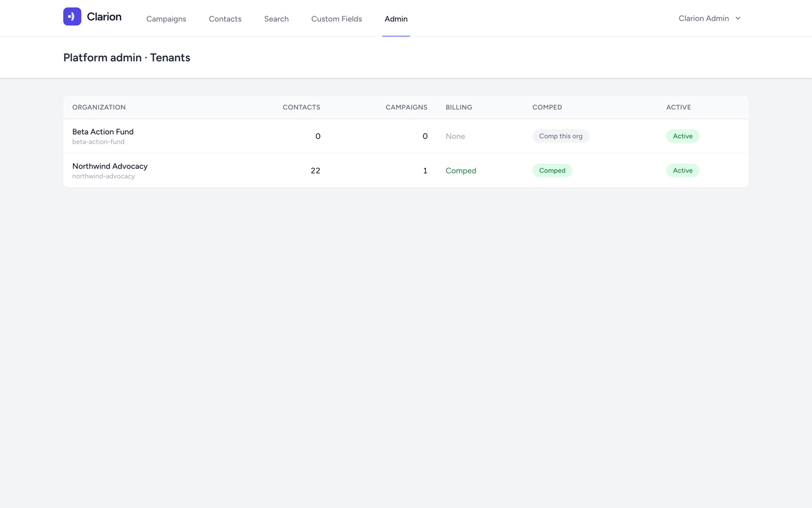Click the northwind-advocacy slug text
Image resolution: width=812 pixels, height=508 pixels.
104,176
